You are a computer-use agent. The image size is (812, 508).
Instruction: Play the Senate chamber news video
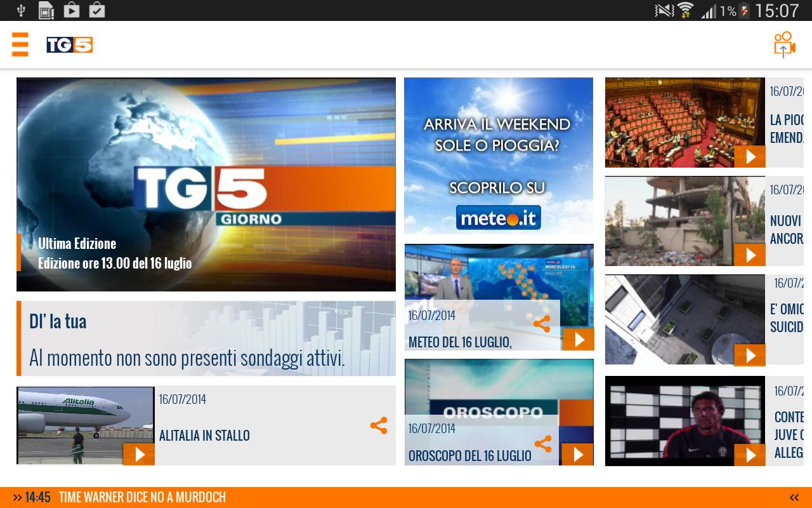pyautogui.click(x=749, y=156)
